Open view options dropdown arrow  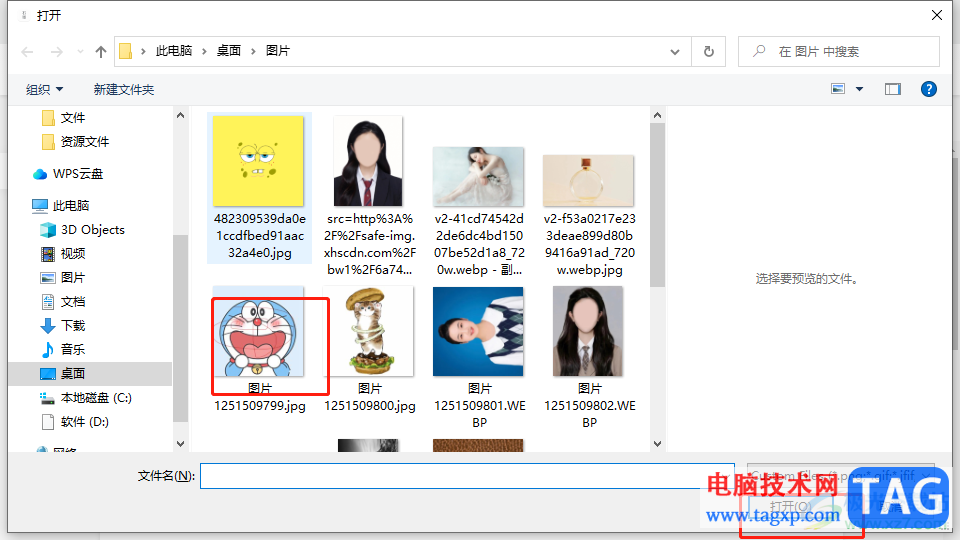tap(859, 89)
